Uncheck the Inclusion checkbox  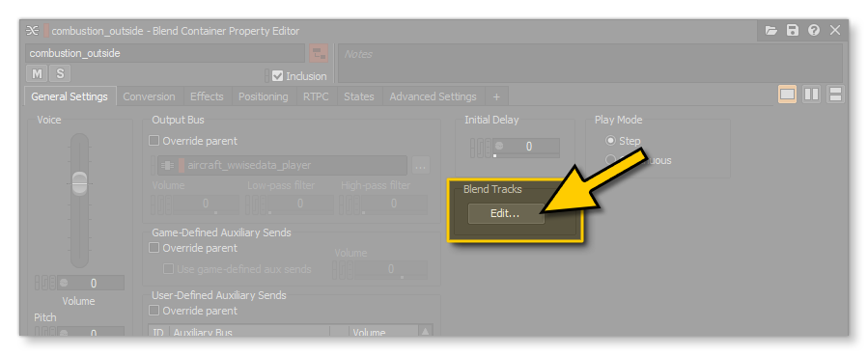coord(278,76)
